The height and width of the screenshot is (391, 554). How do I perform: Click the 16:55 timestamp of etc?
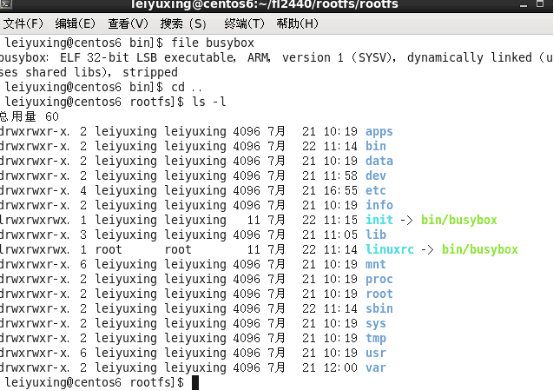pyautogui.click(x=341, y=190)
